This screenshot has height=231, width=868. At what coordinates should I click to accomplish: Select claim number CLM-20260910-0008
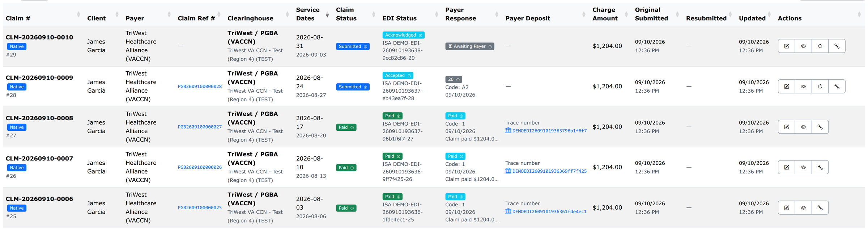pos(39,118)
